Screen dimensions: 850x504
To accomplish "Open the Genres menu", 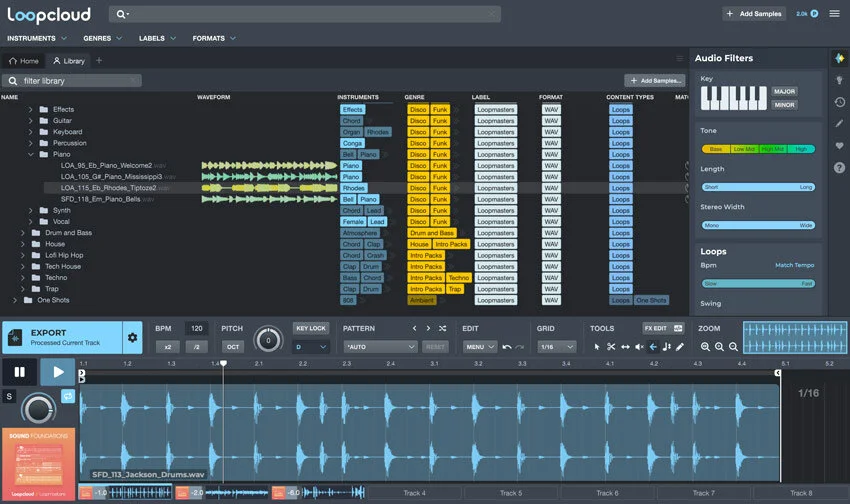I will pos(102,38).
